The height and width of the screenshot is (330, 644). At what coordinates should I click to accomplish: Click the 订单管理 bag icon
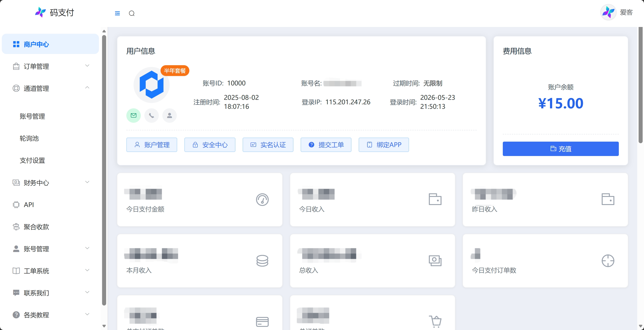(x=16, y=66)
